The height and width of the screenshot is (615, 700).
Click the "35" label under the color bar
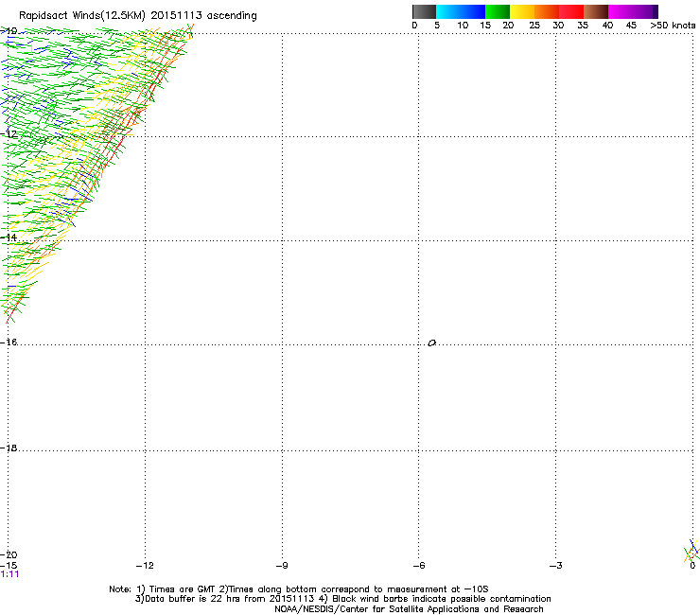[583, 26]
